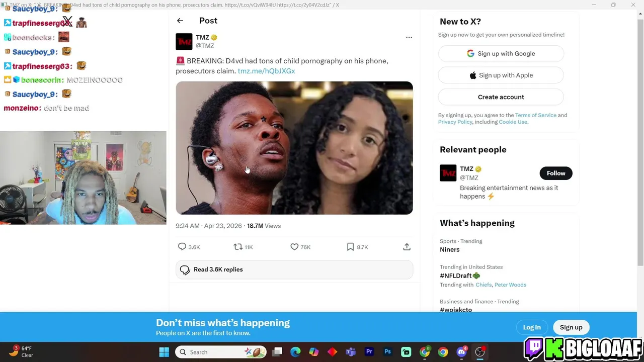
Task: Open Adobe Photoshop from the taskbar
Action: (387, 352)
